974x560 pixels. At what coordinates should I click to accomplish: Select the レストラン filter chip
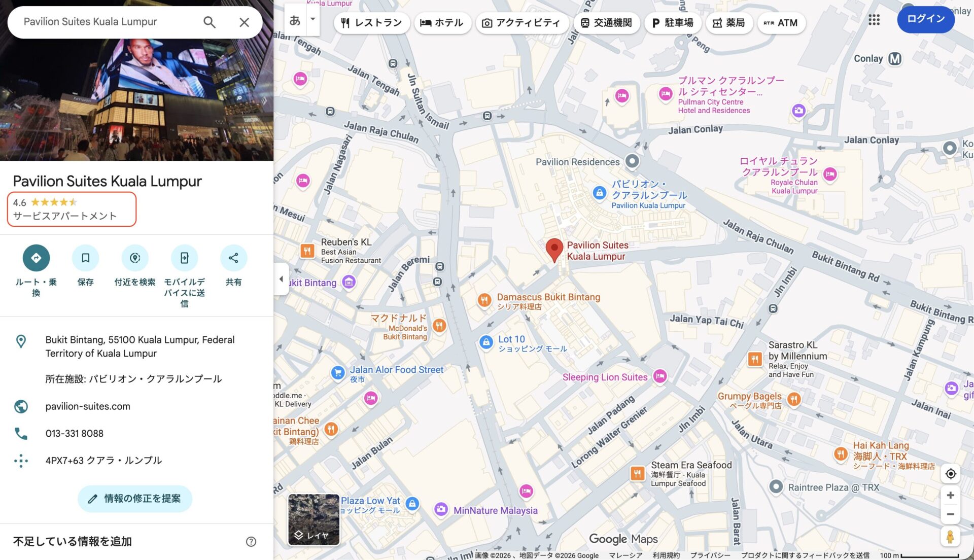click(371, 23)
